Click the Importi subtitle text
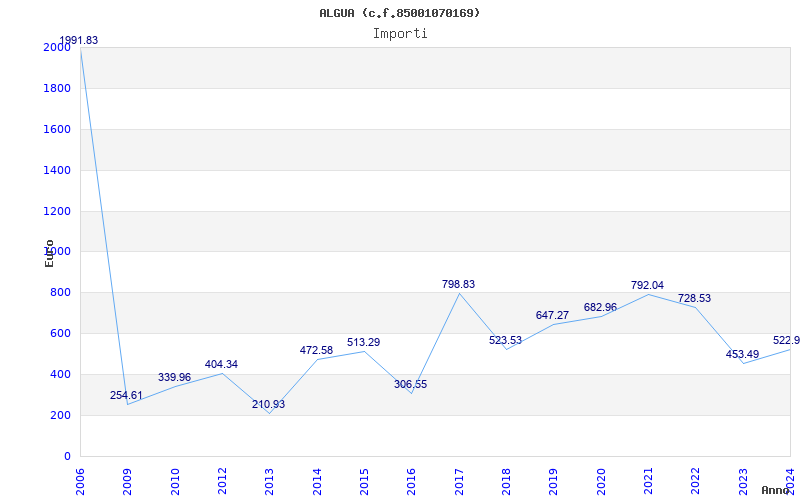Image resolution: width=800 pixels, height=500 pixels. [400, 33]
